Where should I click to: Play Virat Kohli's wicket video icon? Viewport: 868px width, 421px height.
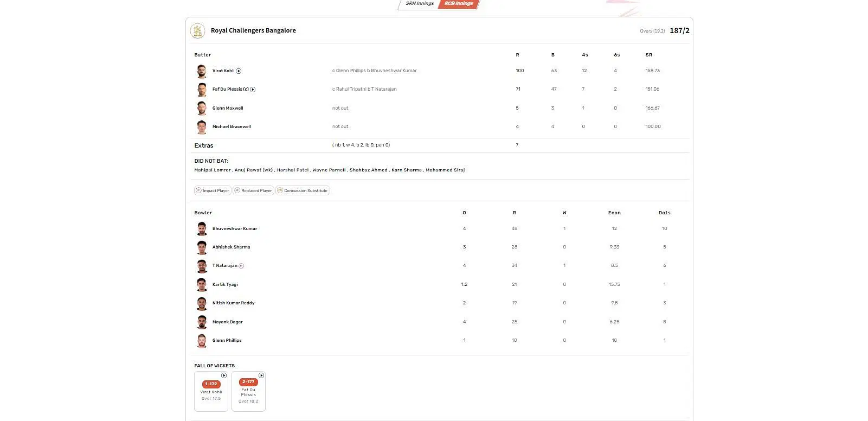tap(239, 71)
